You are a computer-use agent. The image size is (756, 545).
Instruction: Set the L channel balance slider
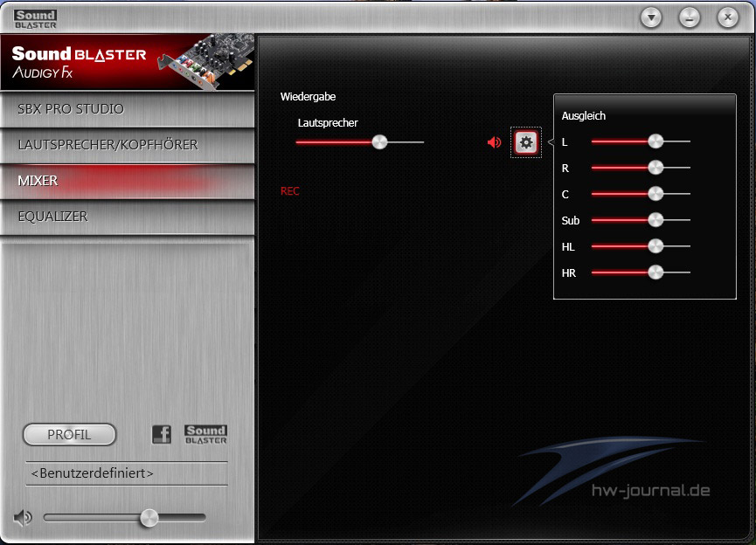[641, 141]
